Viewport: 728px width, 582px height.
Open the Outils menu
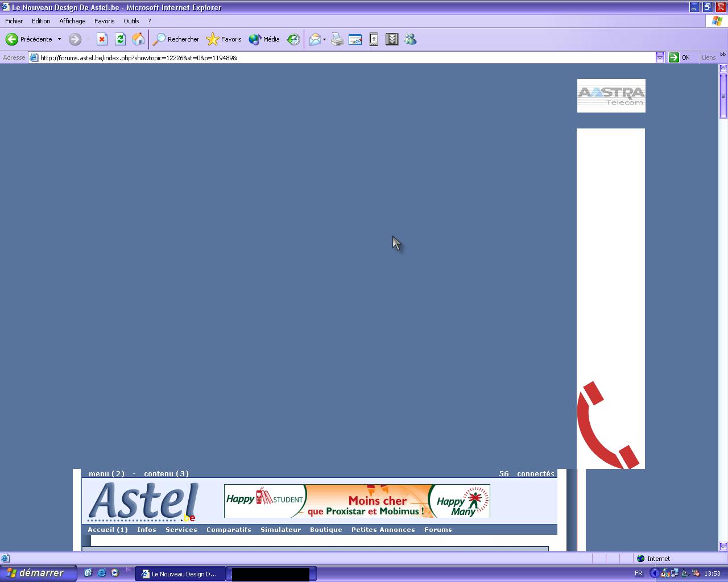[x=131, y=21]
